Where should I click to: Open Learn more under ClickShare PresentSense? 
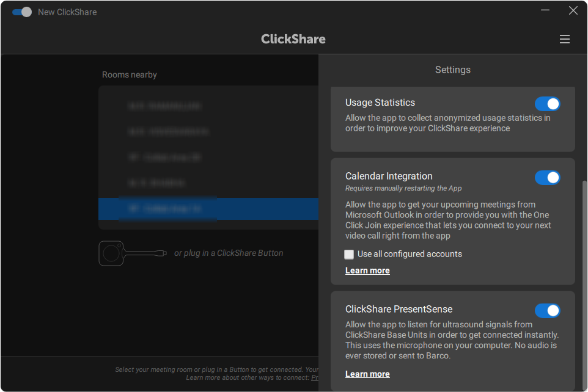pyautogui.click(x=367, y=374)
